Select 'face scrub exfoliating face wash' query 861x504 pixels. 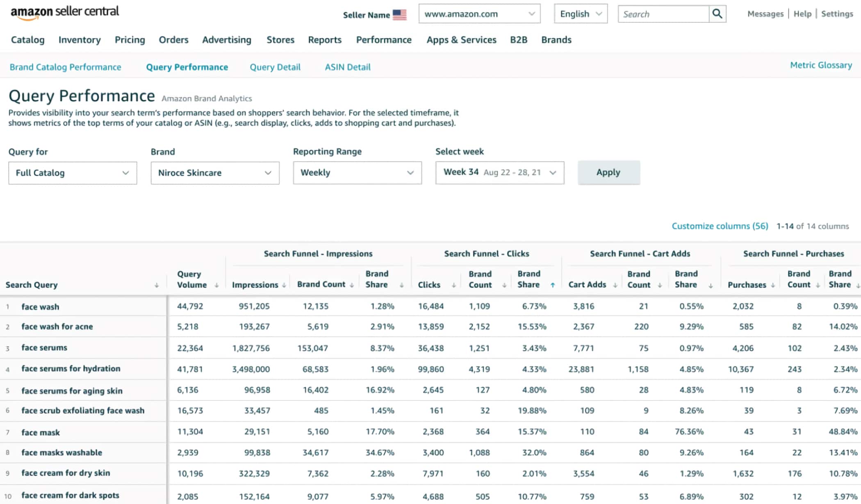coord(83,410)
